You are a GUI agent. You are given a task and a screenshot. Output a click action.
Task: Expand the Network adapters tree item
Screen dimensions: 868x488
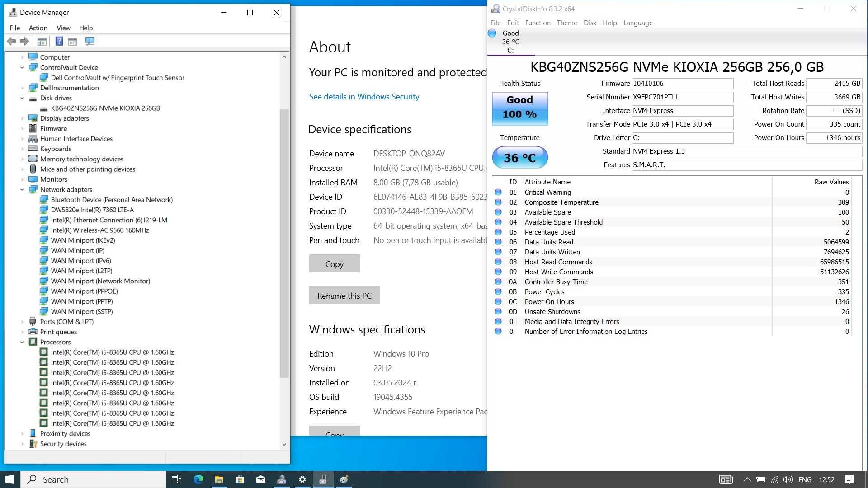(x=23, y=189)
